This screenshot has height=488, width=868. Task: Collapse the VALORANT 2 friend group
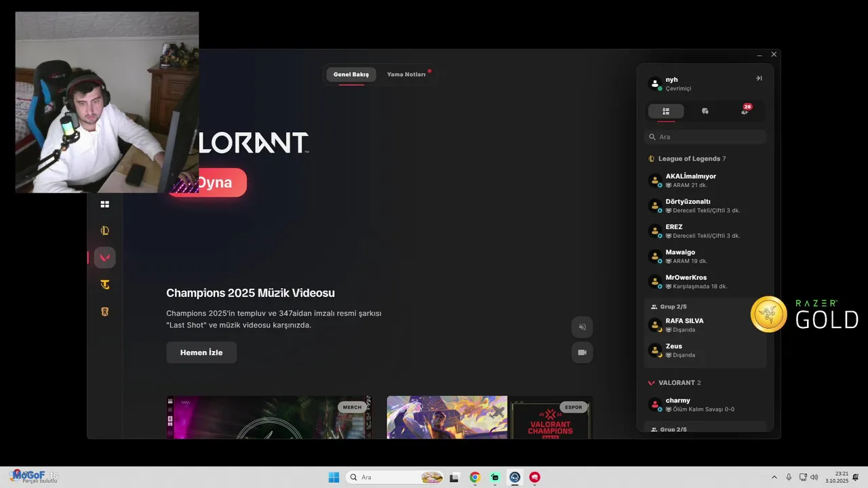pyautogui.click(x=674, y=382)
